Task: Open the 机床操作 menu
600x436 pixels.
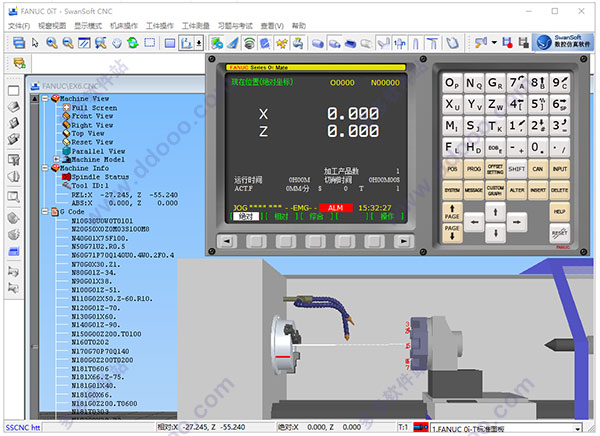Action: 124,26
